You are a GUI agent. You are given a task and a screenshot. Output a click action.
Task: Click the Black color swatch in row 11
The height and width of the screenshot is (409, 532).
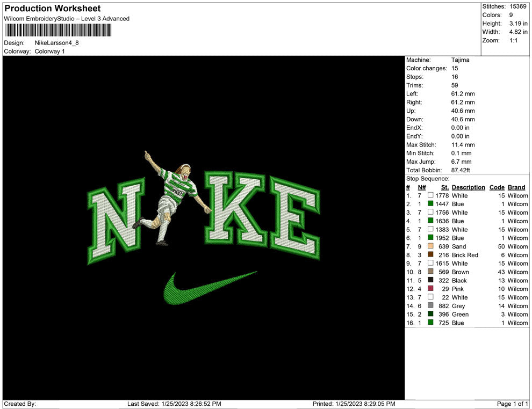[x=430, y=280]
